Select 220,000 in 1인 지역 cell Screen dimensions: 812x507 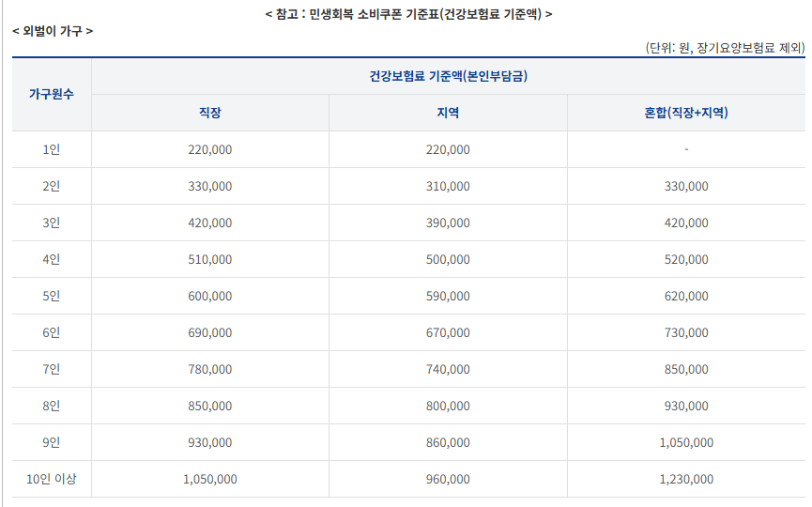click(x=448, y=149)
